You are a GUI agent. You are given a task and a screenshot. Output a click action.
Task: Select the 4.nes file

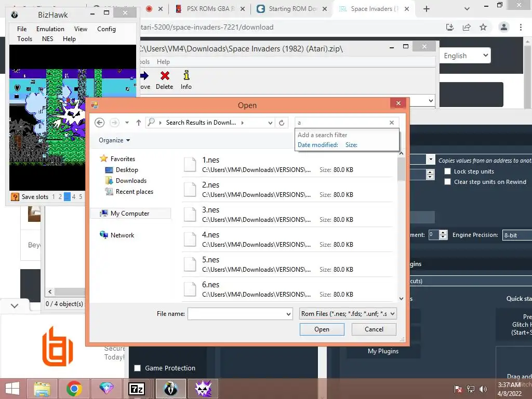287,240
